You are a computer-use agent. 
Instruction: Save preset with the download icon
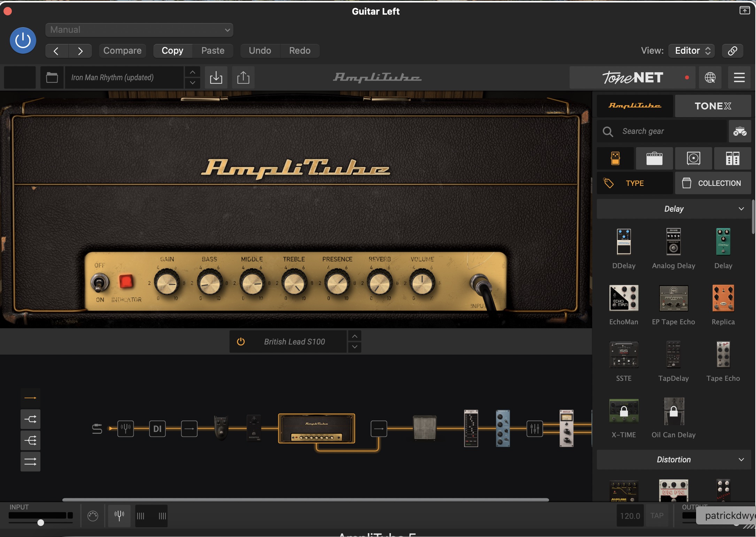(x=216, y=77)
